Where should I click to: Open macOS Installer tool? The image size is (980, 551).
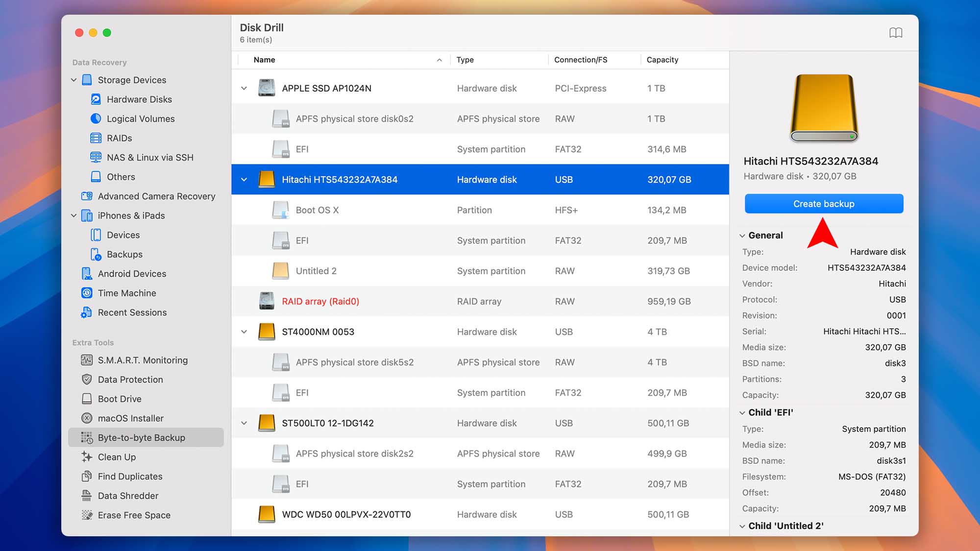tap(130, 418)
